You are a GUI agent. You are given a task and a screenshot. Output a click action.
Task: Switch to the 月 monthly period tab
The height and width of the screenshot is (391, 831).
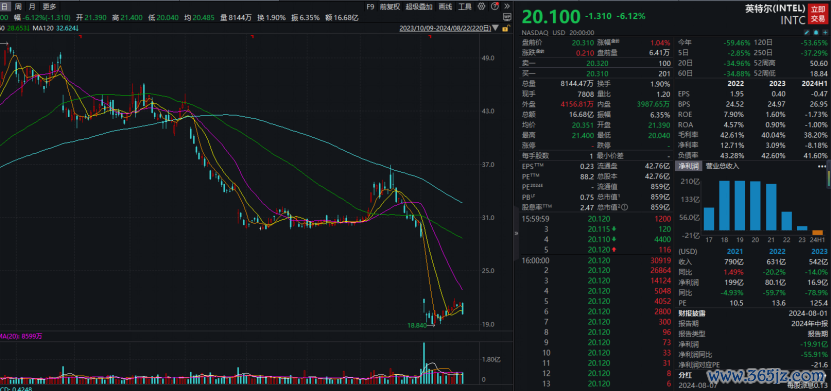[x=32, y=7]
